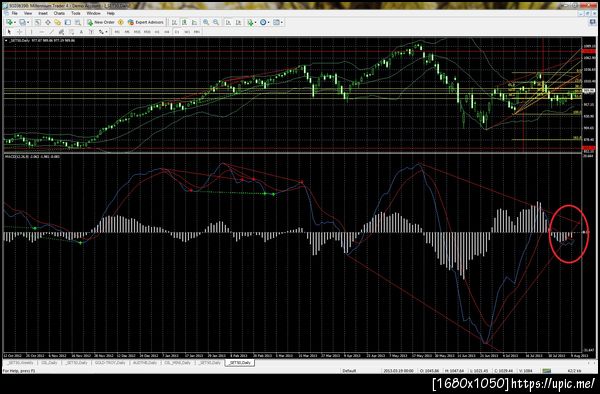Select the Text tool
This screenshot has width=600, height=394.
[81, 32]
